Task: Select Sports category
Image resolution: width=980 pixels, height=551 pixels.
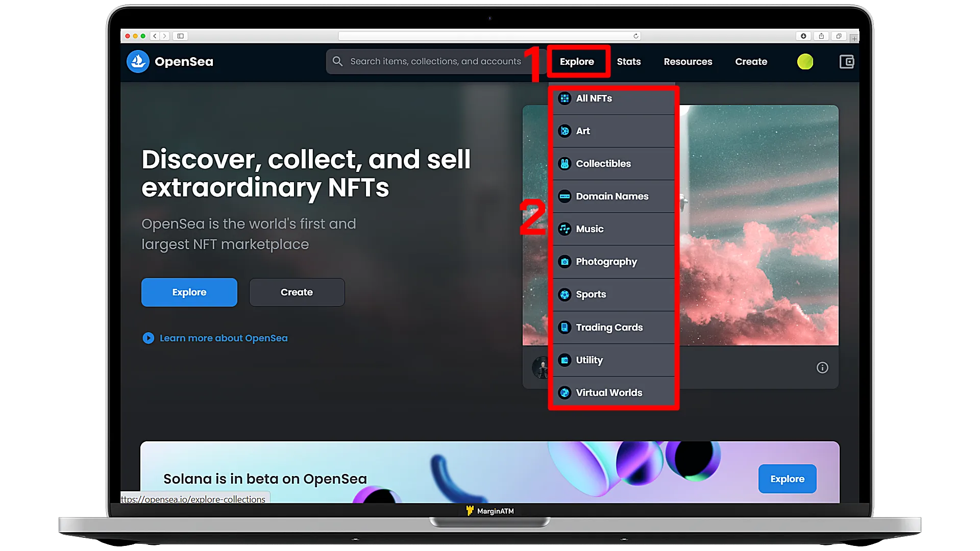Action: [614, 294]
